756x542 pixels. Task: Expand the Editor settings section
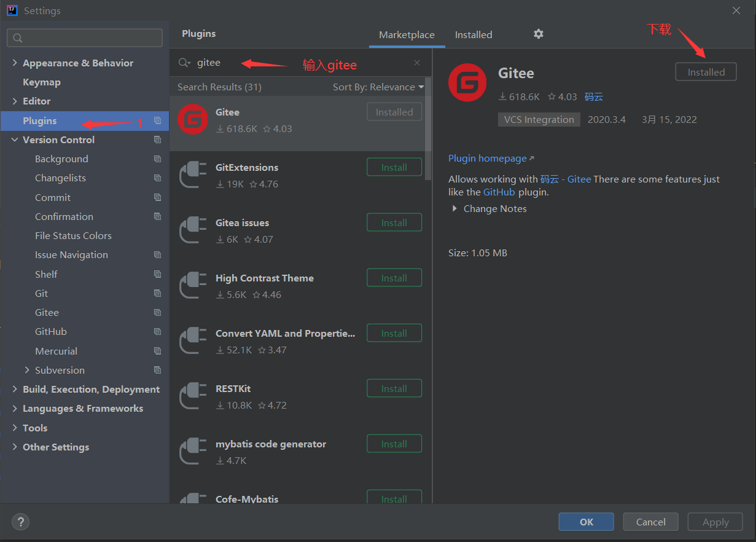coord(15,101)
